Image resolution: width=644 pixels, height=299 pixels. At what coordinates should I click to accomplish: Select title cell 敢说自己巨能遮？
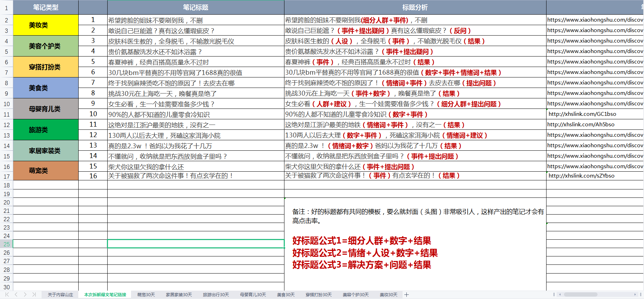click(x=196, y=31)
